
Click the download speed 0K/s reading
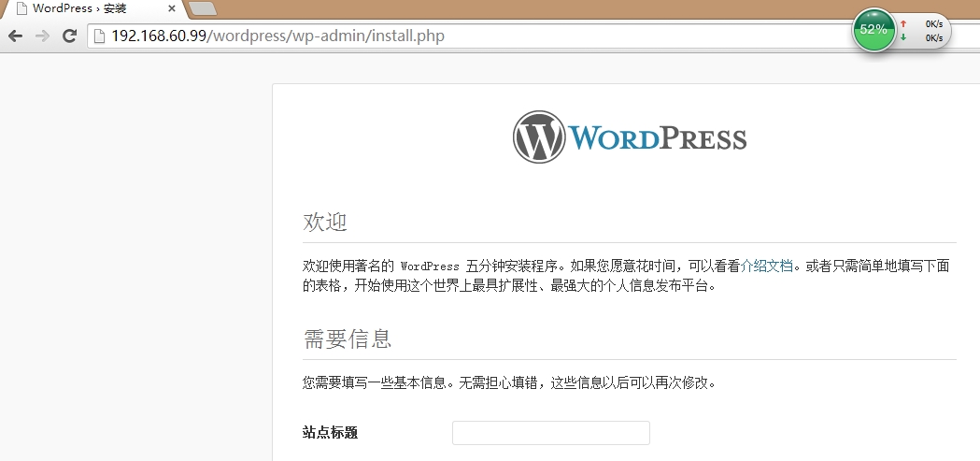pyautogui.click(x=933, y=38)
